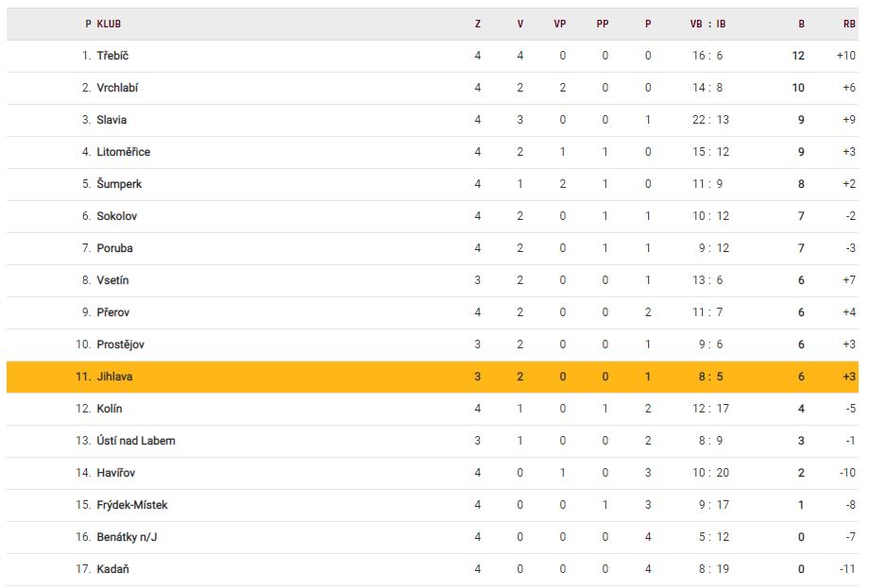This screenshot has width=869, height=588.
Task: Open the Prostějov team page
Action: [120, 344]
